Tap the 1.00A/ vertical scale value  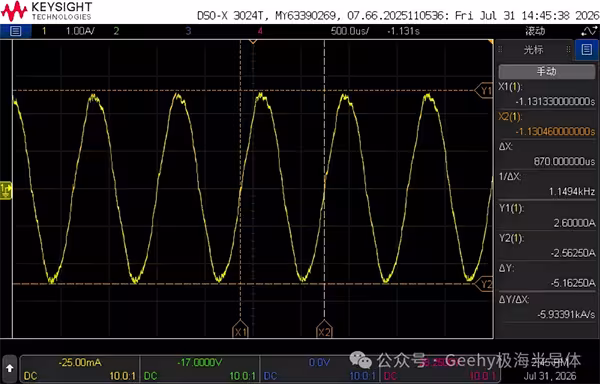[80, 31]
